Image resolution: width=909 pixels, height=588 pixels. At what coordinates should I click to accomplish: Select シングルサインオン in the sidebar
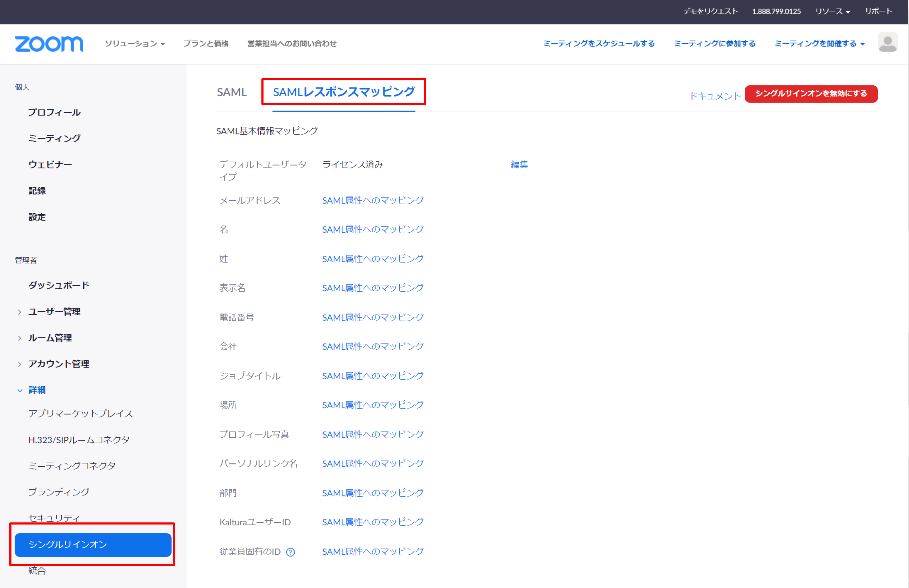click(x=93, y=545)
